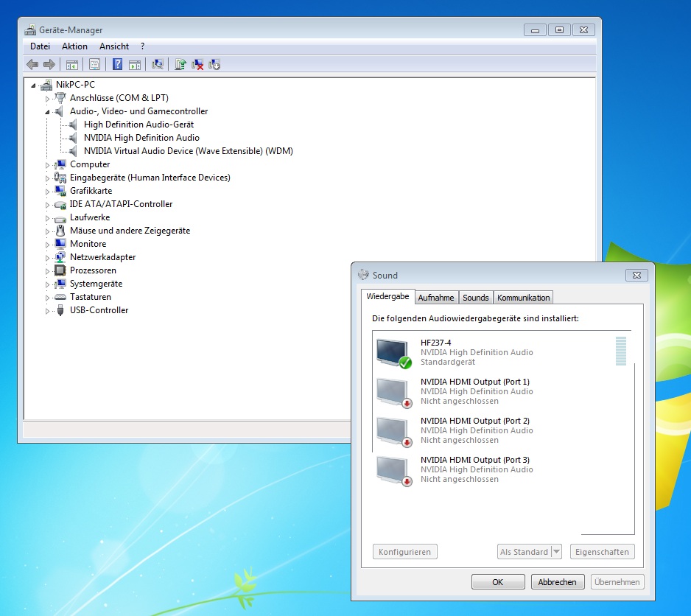
Task: Click the mouse icon for Mäuse und andere Zeigegeräte
Action: (x=60, y=231)
